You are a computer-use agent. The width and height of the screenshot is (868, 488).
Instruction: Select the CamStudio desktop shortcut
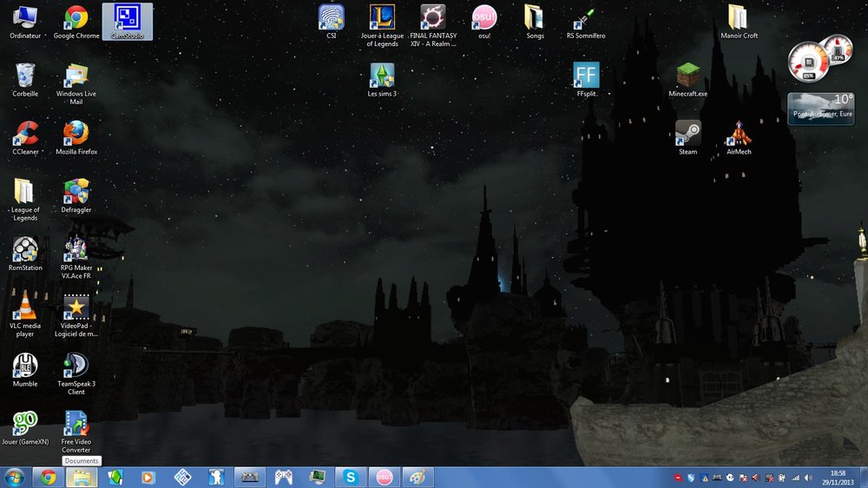coord(128,23)
